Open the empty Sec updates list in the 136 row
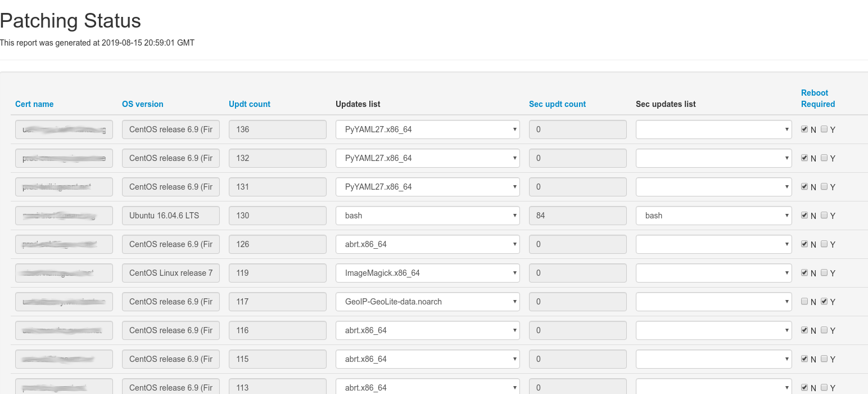The width and height of the screenshot is (868, 394). click(714, 129)
